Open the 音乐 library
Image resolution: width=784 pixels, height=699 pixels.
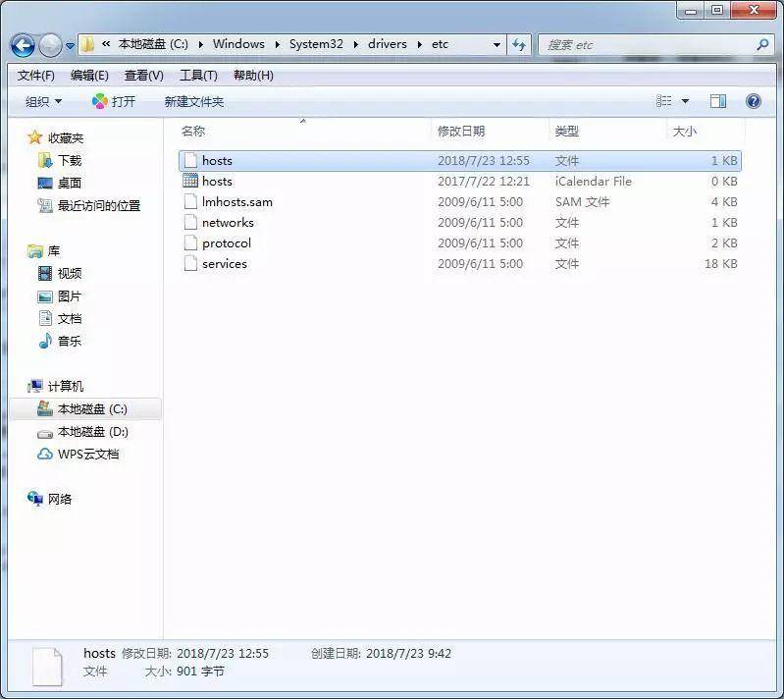pyautogui.click(x=60, y=342)
